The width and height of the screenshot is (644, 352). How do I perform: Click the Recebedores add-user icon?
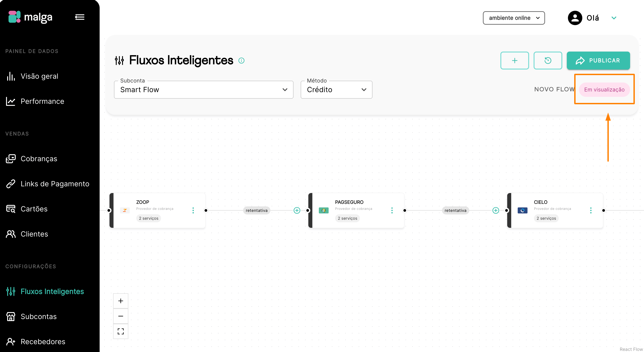(11, 341)
